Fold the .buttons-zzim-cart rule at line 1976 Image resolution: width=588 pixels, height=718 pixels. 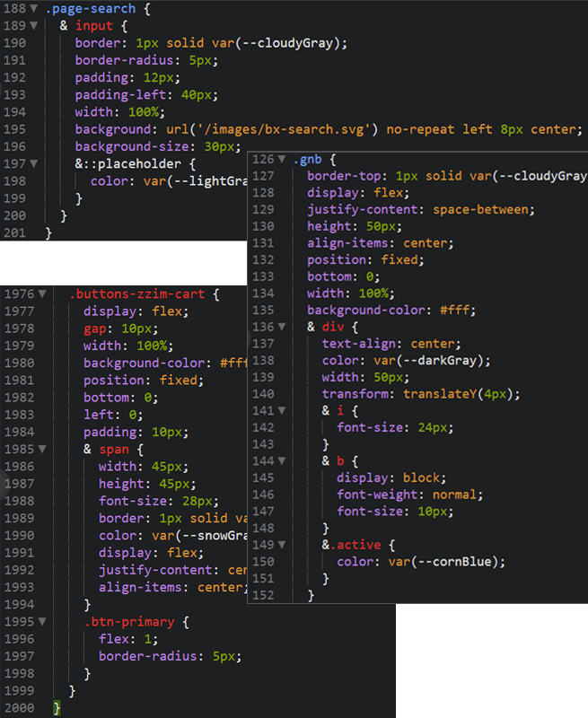pos(42,294)
